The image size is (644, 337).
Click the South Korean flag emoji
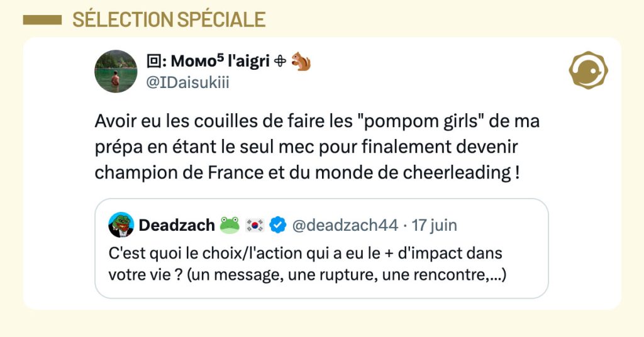click(255, 224)
